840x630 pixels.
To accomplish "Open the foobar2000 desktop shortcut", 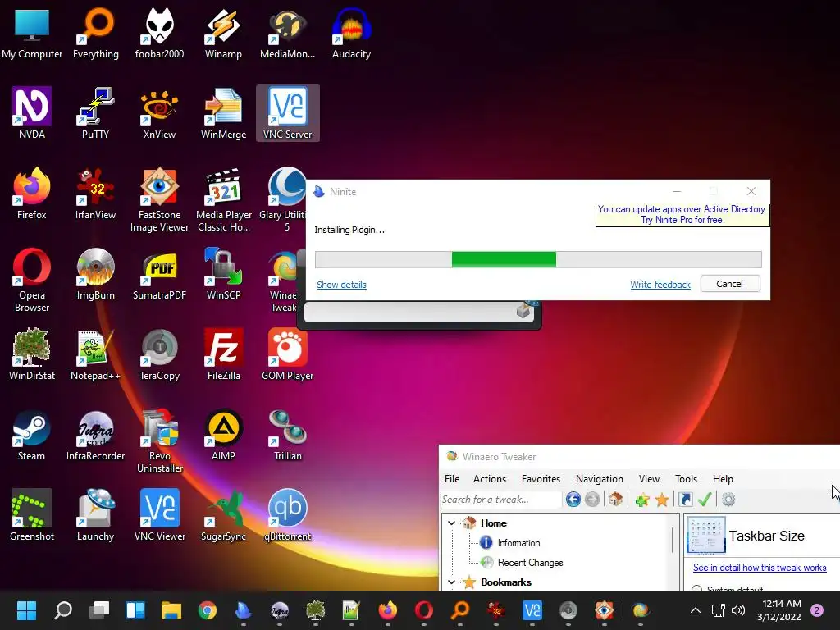I will [160, 33].
